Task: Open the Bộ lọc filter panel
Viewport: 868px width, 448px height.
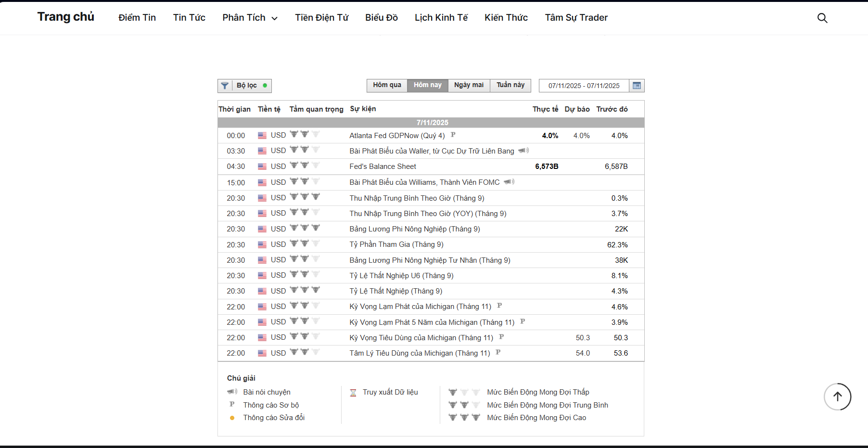Action: [x=246, y=86]
